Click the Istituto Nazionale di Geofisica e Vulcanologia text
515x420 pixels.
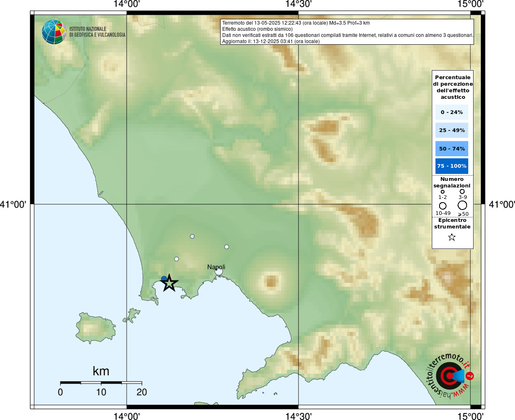[97, 32]
